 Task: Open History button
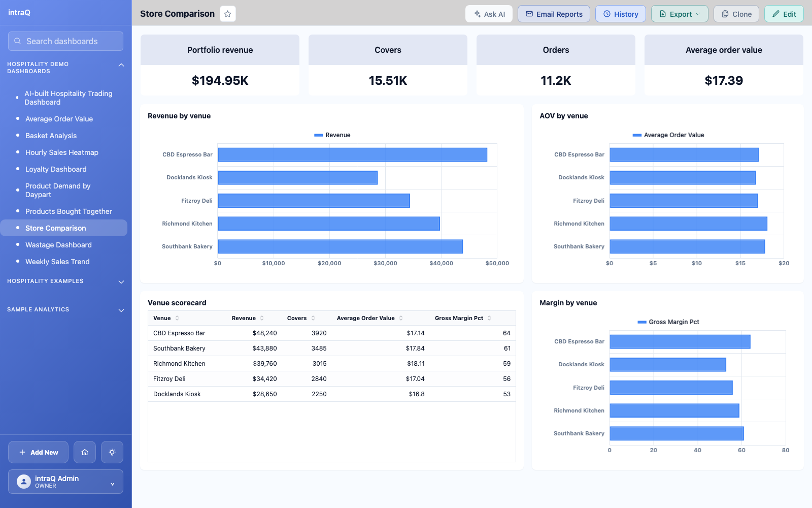coord(621,14)
